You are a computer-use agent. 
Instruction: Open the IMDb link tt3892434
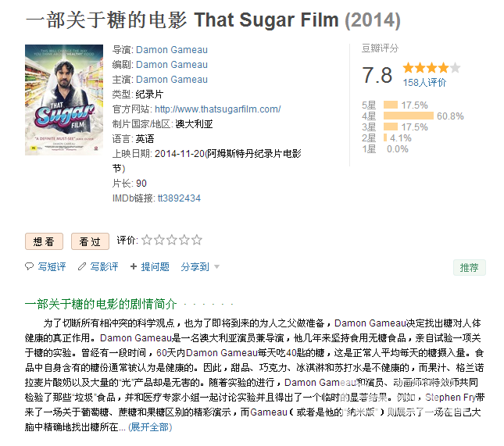pyautogui.click(x=179, y=198)
